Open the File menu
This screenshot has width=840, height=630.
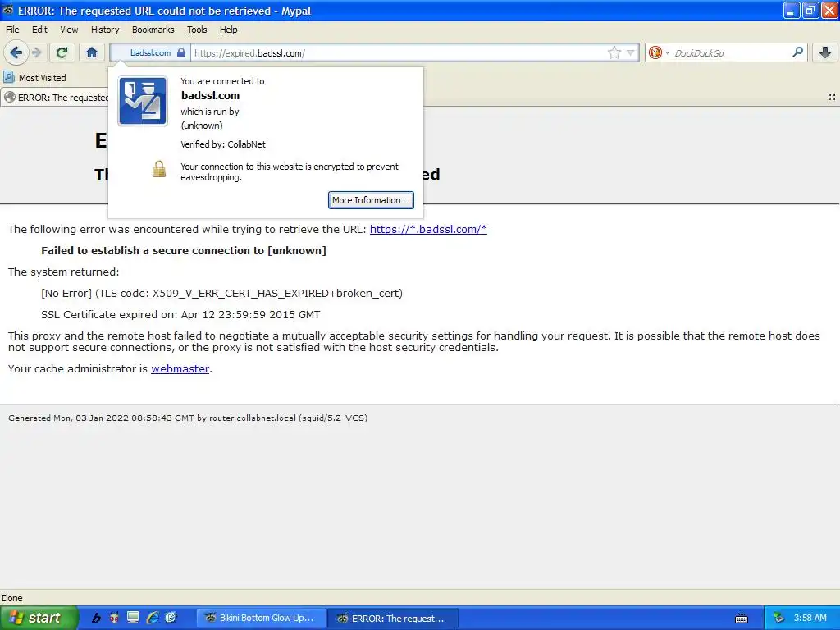[12, 30]
